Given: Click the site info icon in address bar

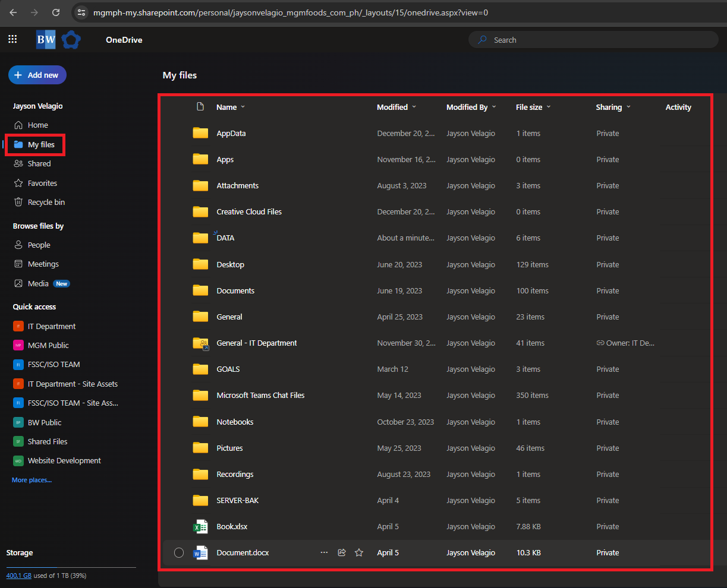Looking at the screenshot, I should 82,12.
